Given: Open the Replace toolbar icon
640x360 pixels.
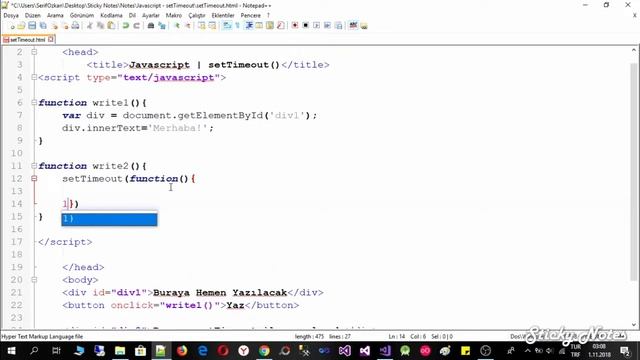Looking at the screenshot, I should (x=162, y=26).
